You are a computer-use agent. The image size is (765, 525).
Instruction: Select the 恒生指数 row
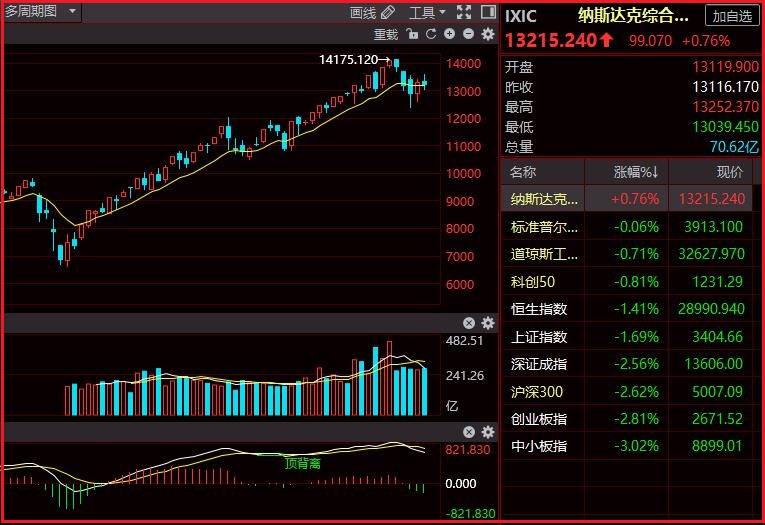(x=627, y=309)
